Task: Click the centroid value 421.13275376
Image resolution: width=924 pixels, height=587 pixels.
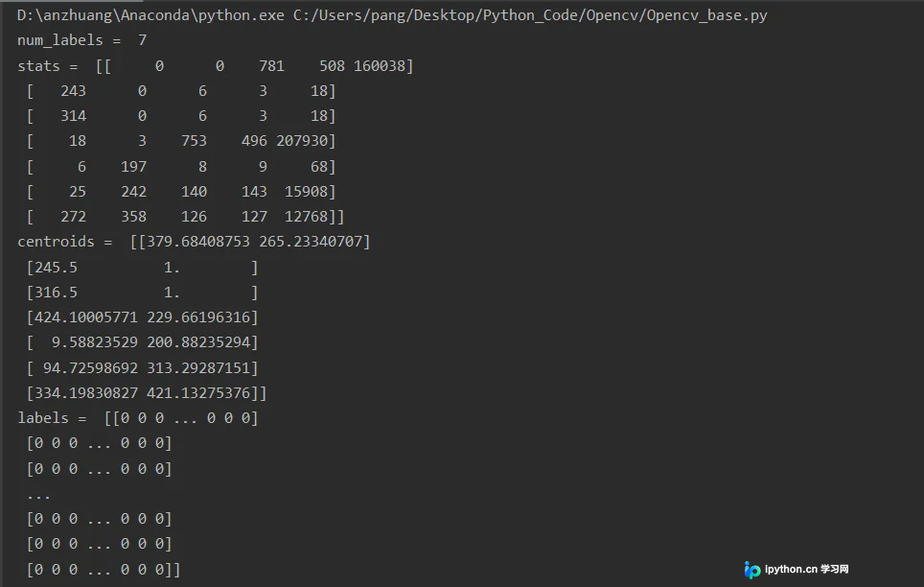Action: [x=198, y=393]
